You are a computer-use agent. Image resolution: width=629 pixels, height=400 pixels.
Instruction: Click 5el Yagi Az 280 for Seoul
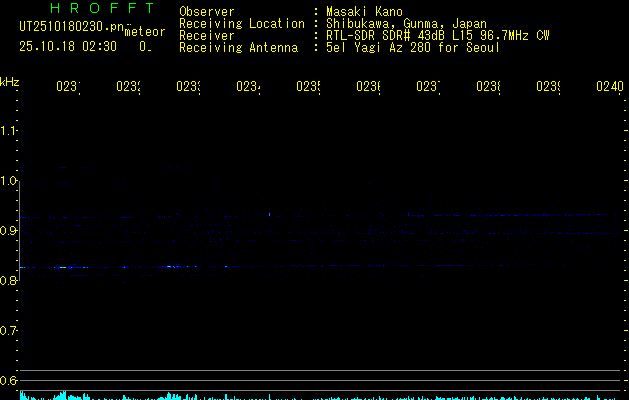pyautogui.click(x=413, y=48)
